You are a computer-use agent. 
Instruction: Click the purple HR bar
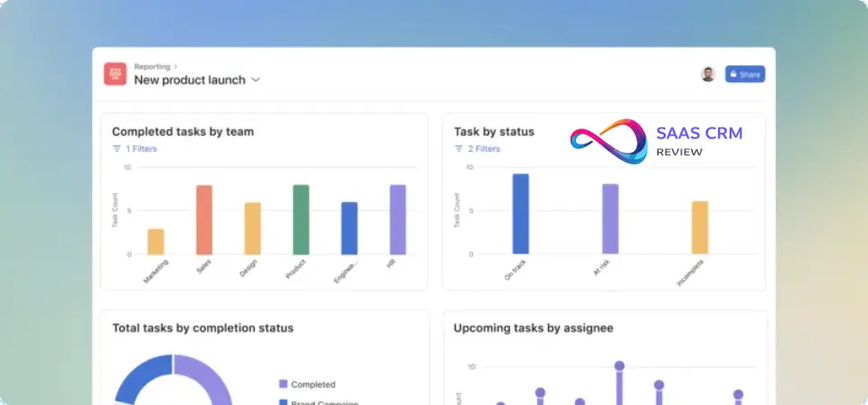398,220
